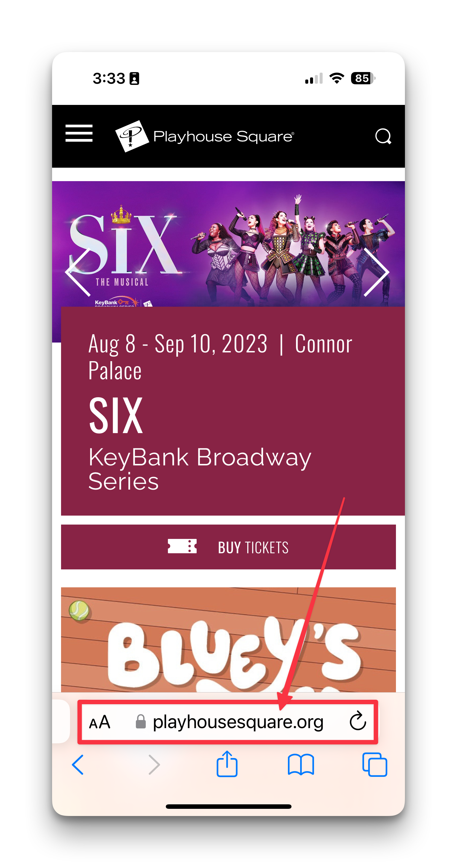Open the SIX show title link
The height and width of the screenshot is (868, 457).
coord(116,415)
